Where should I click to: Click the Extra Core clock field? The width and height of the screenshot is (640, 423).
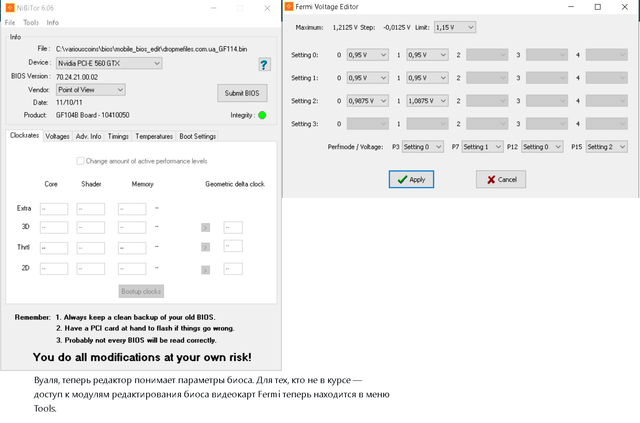54,209
